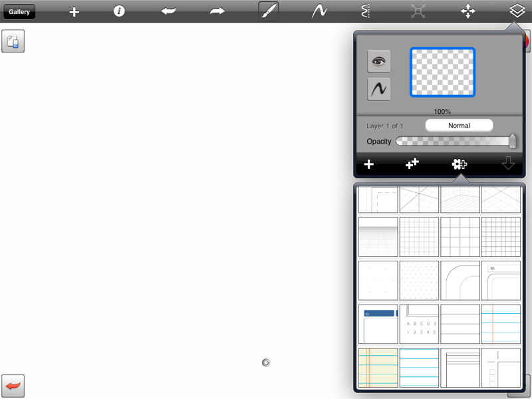Select the symmetry ruler tool
This screenshot has height=399, width=532.
364,11
